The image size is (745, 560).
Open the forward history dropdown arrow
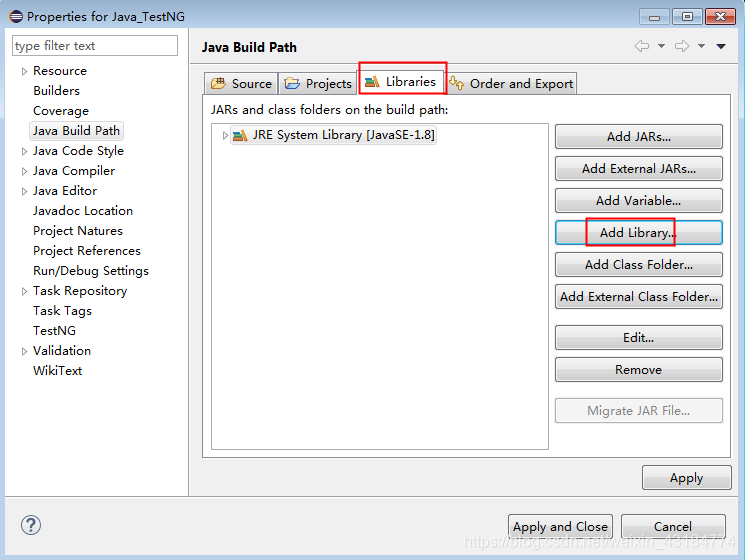[x=701, y=46]
